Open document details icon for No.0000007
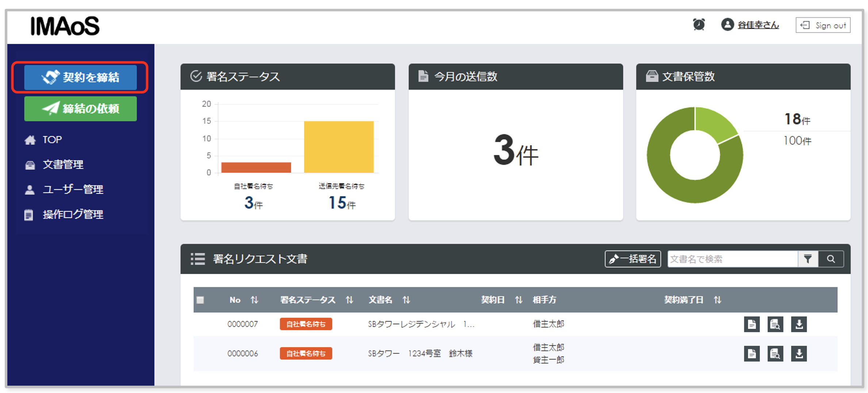The image size is (868, 393). pos(751,324)
